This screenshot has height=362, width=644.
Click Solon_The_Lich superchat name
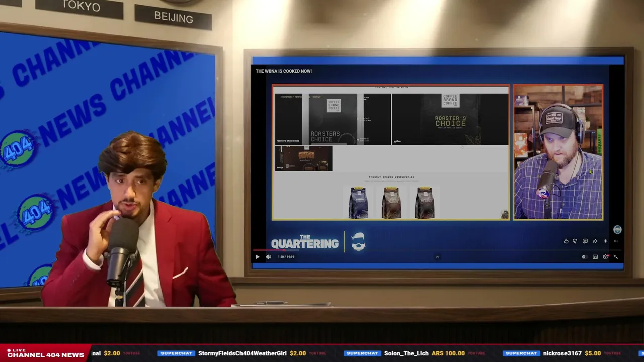[407, 353]
